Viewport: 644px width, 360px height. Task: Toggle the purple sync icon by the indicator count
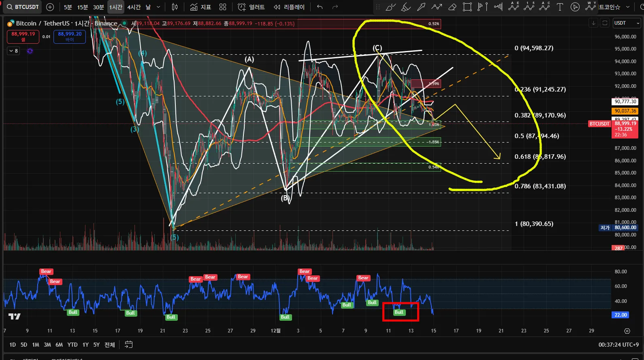pos(30,51)
